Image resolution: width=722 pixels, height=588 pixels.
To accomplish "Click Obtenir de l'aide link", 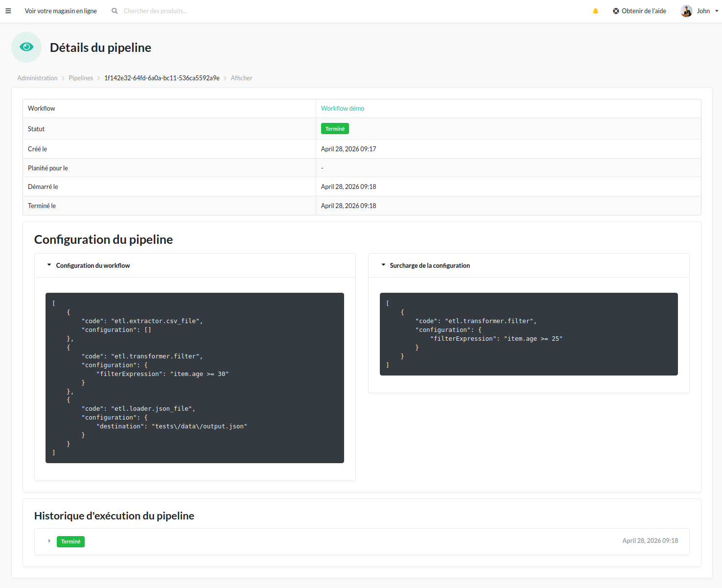I will (644, 11).
